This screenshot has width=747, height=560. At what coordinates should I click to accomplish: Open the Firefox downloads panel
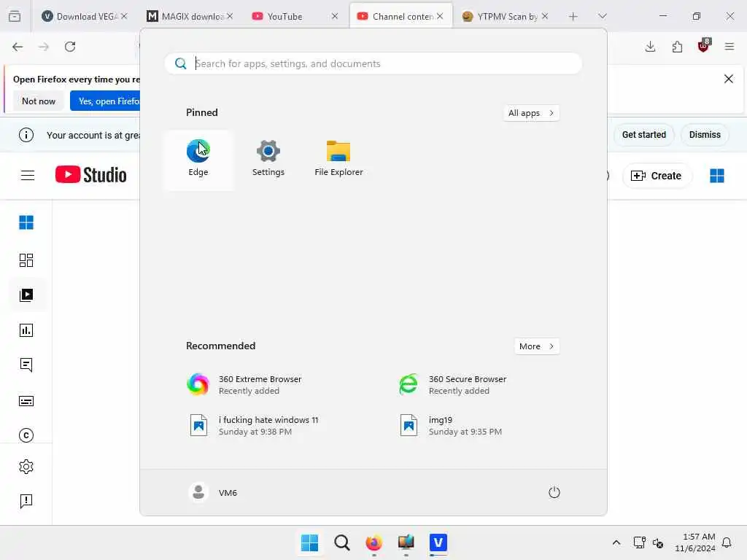click(x=650, y=47)
